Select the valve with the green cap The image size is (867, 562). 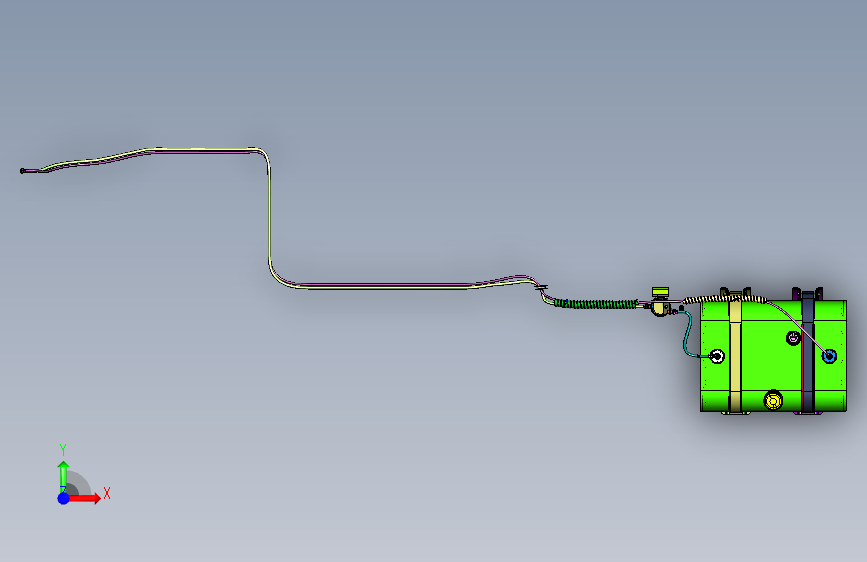pyautogui.click(x=660, y=301)
